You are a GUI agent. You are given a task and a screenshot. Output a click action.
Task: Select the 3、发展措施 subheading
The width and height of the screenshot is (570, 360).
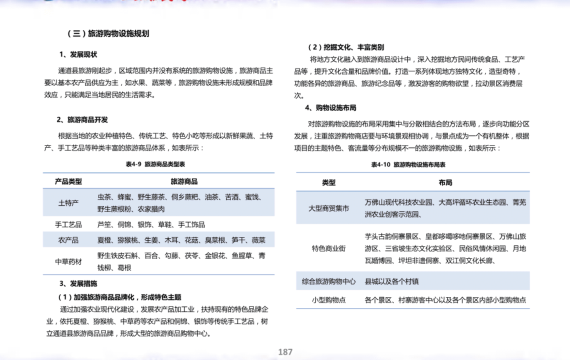[x=78, y=284]
